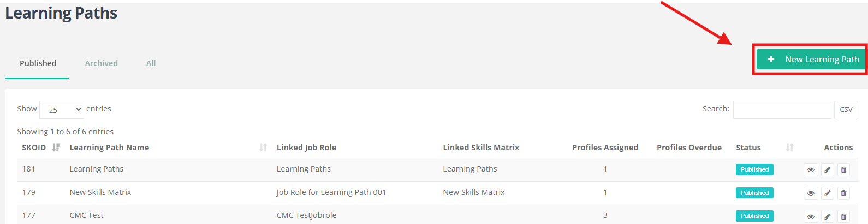
Task: Switch to the Archived tab
Action: click(101, 63)
